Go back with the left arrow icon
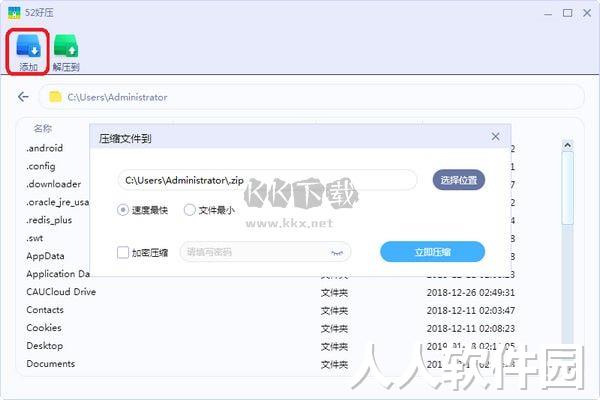Viewport: 600px width, 400px height. point(23,97)
